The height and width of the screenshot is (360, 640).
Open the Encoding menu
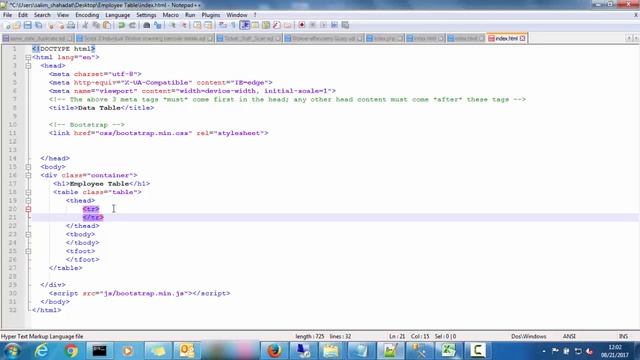[87, 15]
